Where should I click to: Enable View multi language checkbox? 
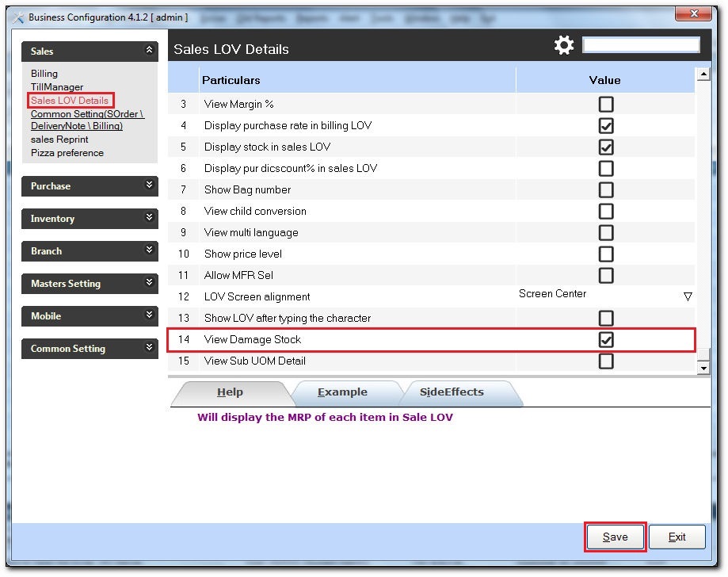click(x=606, y=232)
